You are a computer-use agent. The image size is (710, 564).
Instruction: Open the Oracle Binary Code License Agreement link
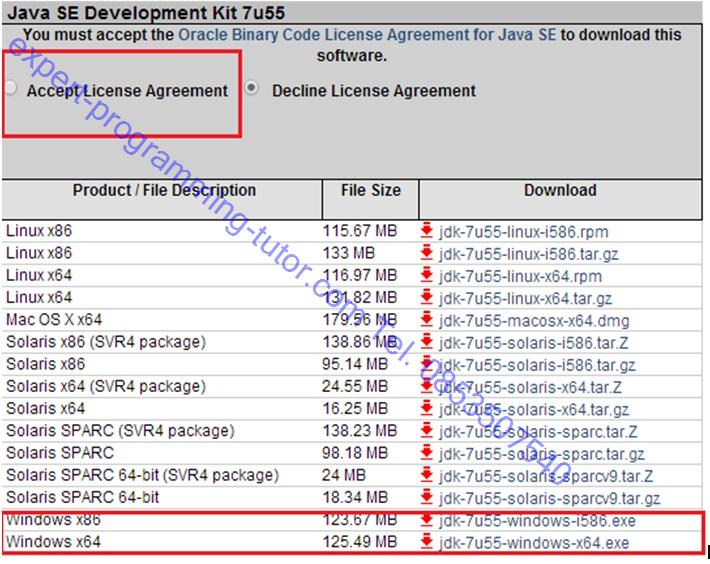click(x=367, y=35)
